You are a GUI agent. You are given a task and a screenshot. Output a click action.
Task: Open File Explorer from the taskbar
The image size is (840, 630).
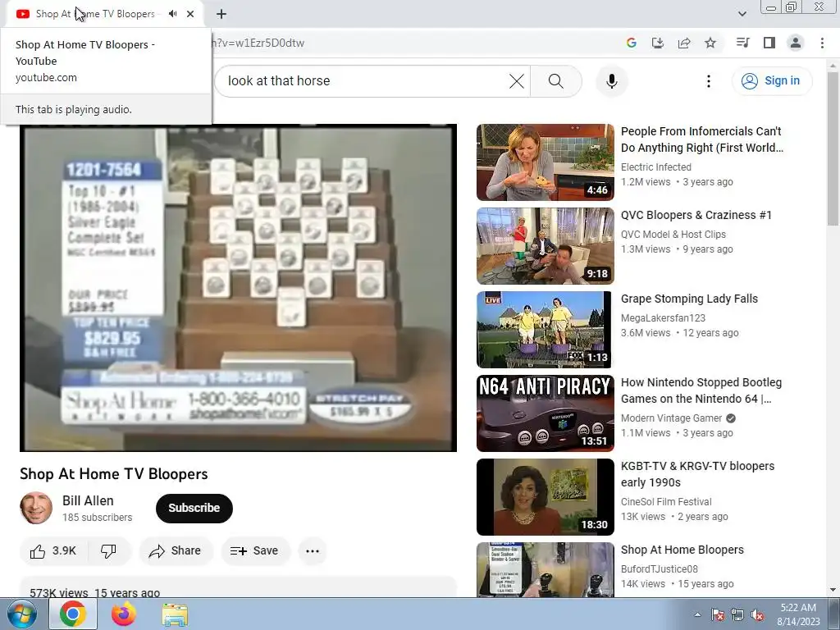pyautogui.click(x=175, y=615)
